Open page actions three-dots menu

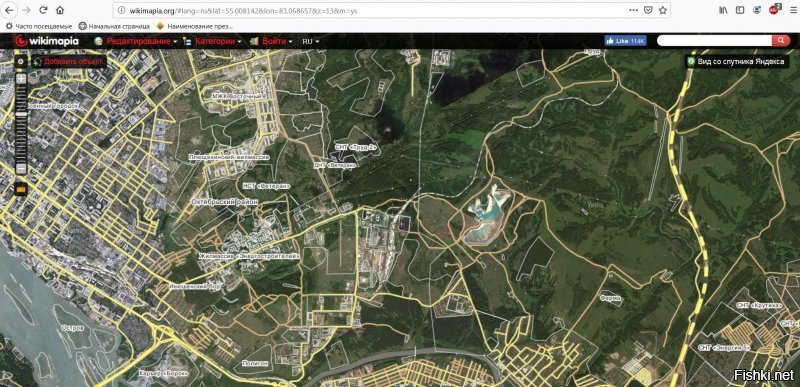pos(633,10)
